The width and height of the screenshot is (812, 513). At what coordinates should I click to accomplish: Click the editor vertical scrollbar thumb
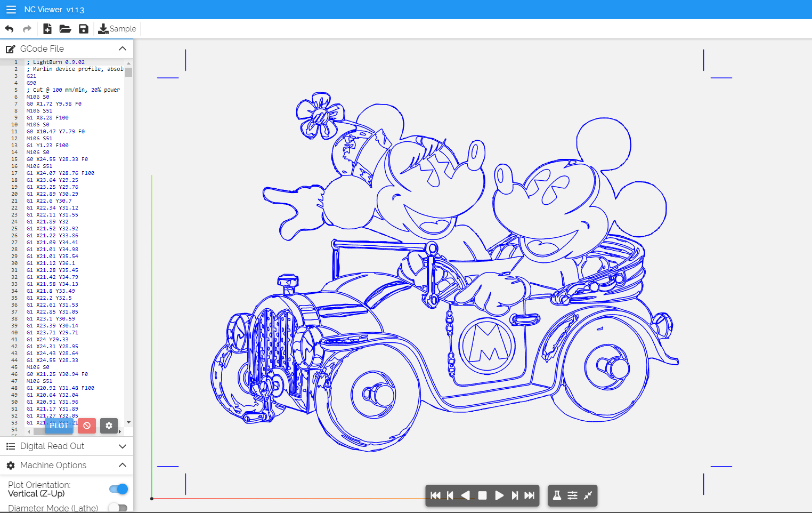point(128,71)
